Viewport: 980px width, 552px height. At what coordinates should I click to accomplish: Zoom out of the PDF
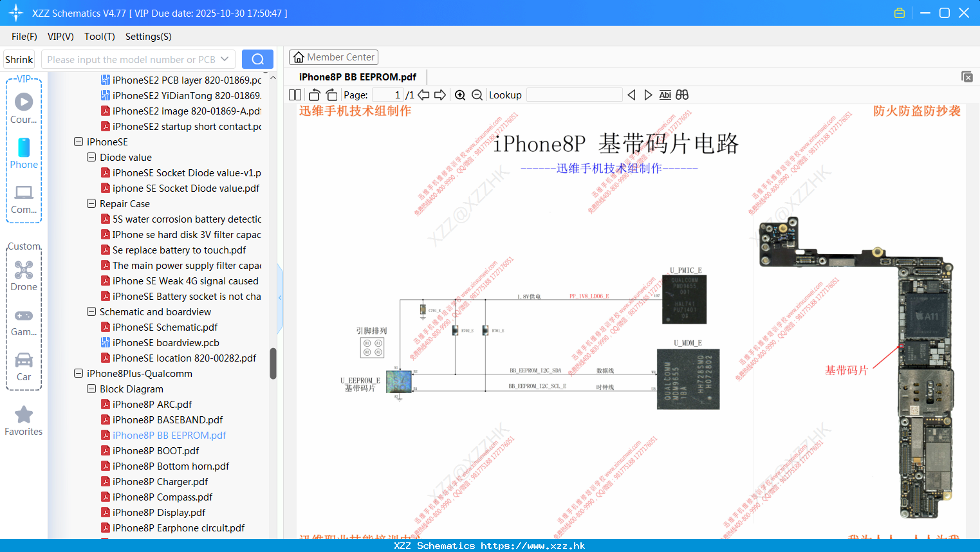(x=477, y=95)
